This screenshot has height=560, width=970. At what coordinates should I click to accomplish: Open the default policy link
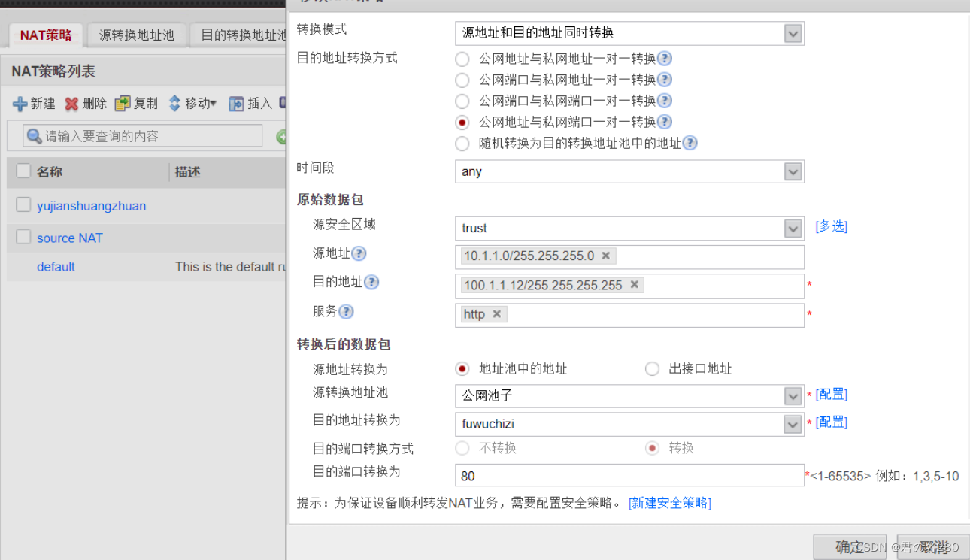[56, 267]
